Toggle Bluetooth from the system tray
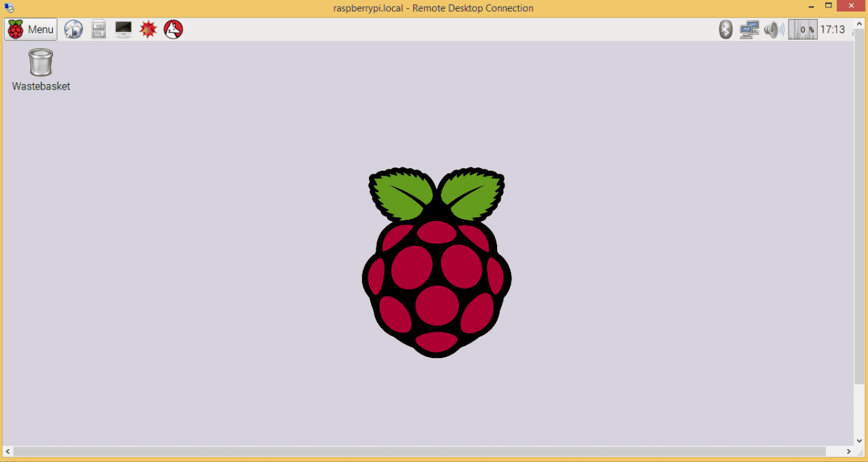 coord(725,29)
